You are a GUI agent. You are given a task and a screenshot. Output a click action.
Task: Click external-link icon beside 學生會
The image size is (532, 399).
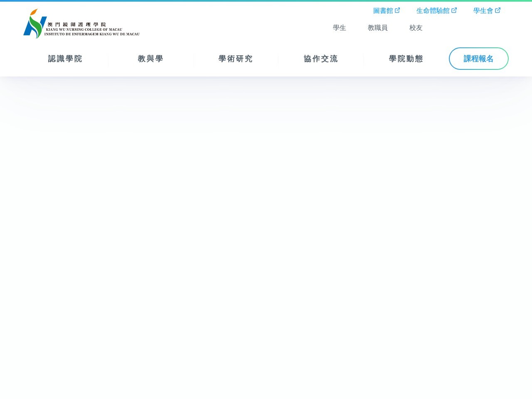498,10
